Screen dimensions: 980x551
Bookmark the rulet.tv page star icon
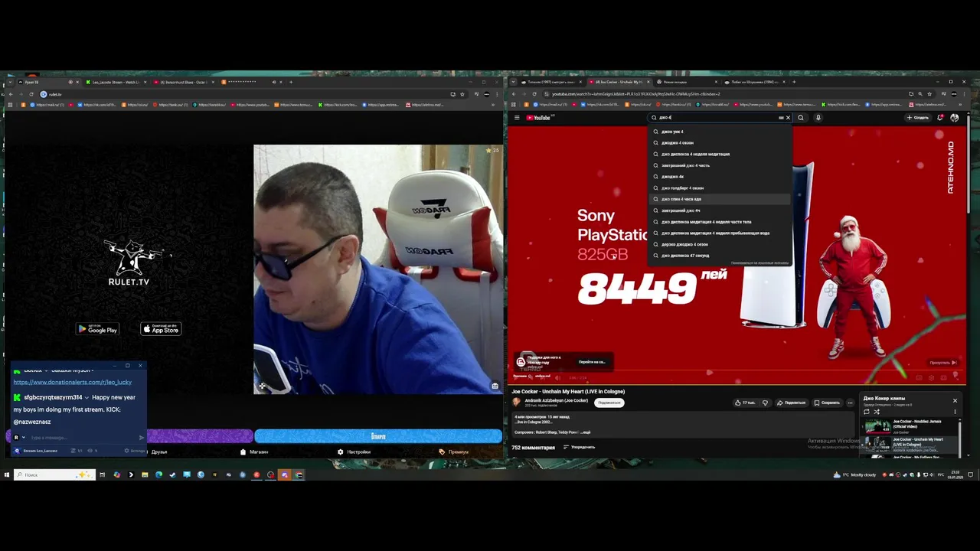462,94
